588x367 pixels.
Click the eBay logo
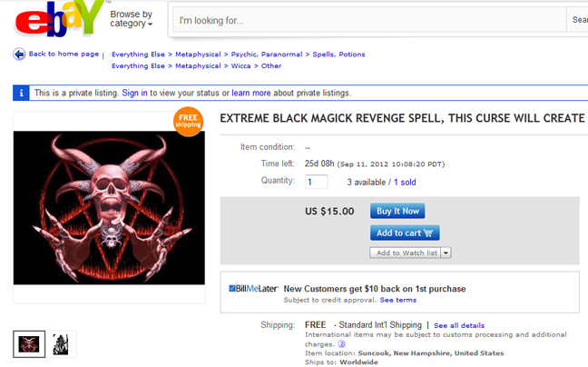60,18
